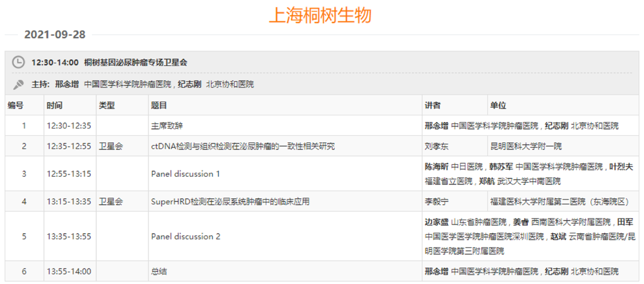
Task: Click speaker name 刘孝东
Action: coord(436,146)
